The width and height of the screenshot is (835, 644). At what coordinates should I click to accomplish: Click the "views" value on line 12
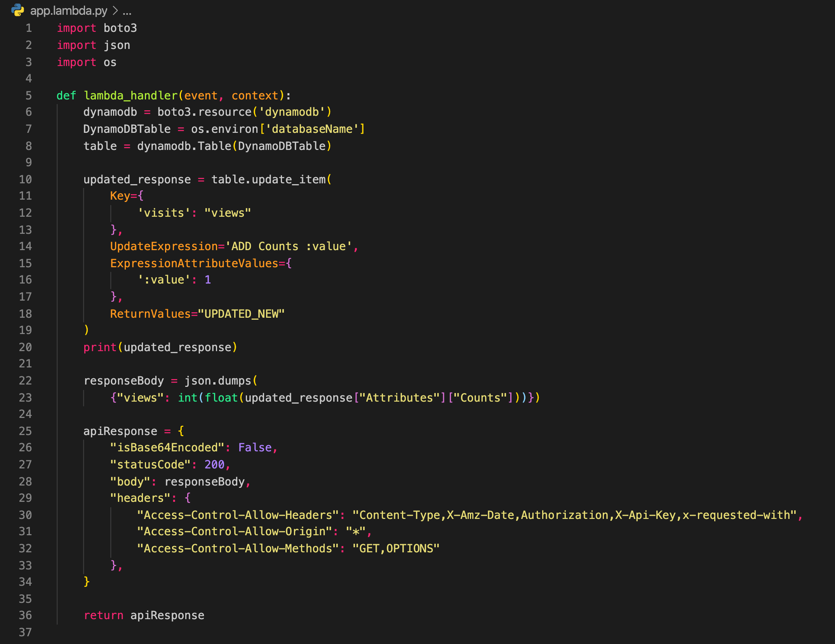pos(228,213)
